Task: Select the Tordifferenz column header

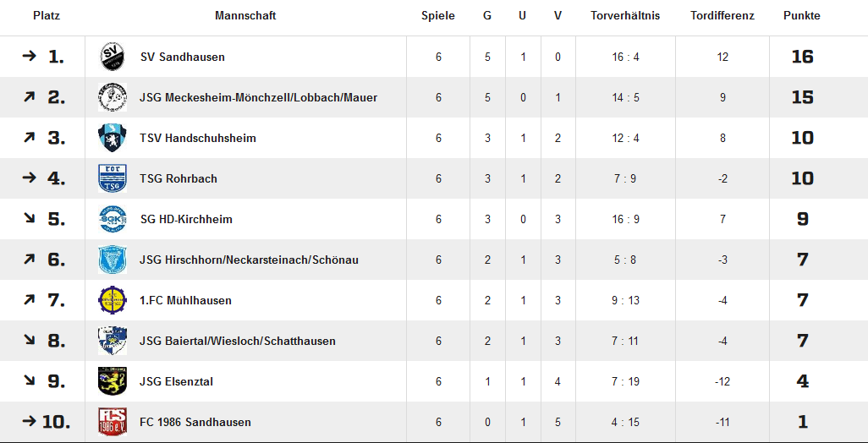Action: pos(722,16)
